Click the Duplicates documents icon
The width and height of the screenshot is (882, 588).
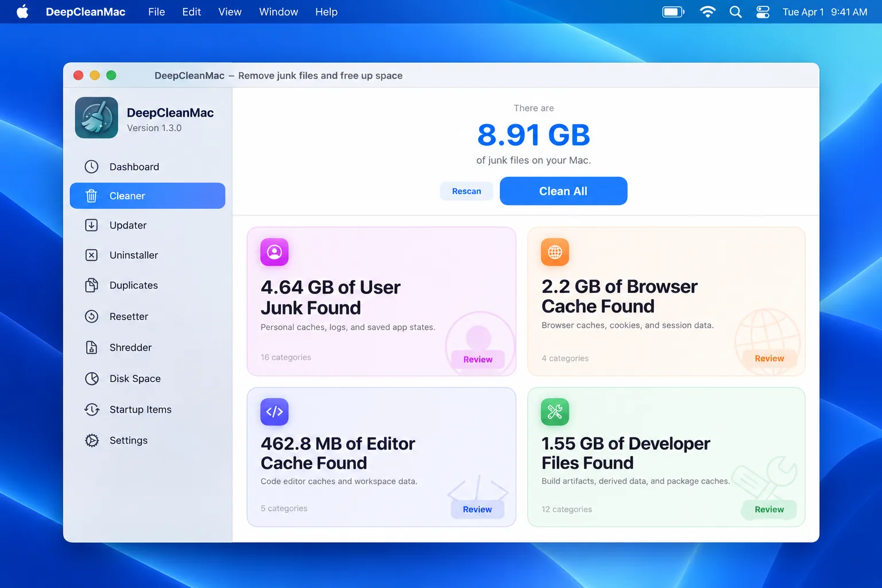(92, 285)
